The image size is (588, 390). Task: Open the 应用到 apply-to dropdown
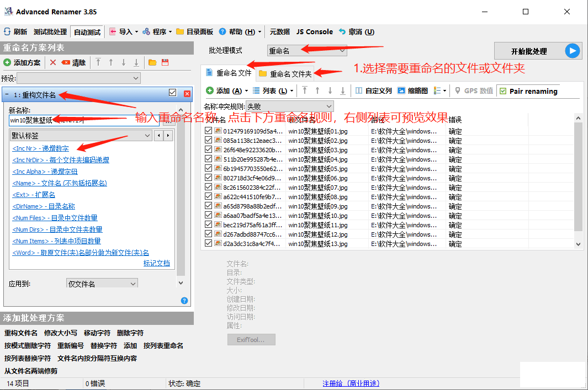click(x=102, y=284)
